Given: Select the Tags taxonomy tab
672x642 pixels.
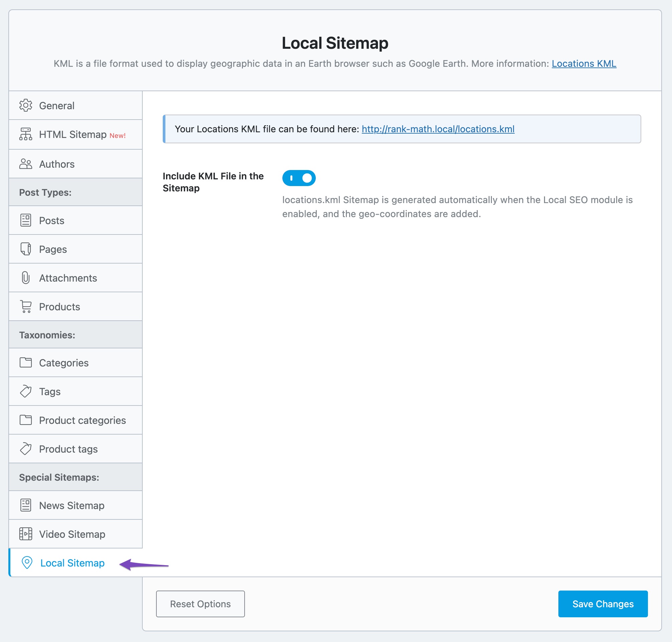Looking at the screenshot, I should point(76,391).
